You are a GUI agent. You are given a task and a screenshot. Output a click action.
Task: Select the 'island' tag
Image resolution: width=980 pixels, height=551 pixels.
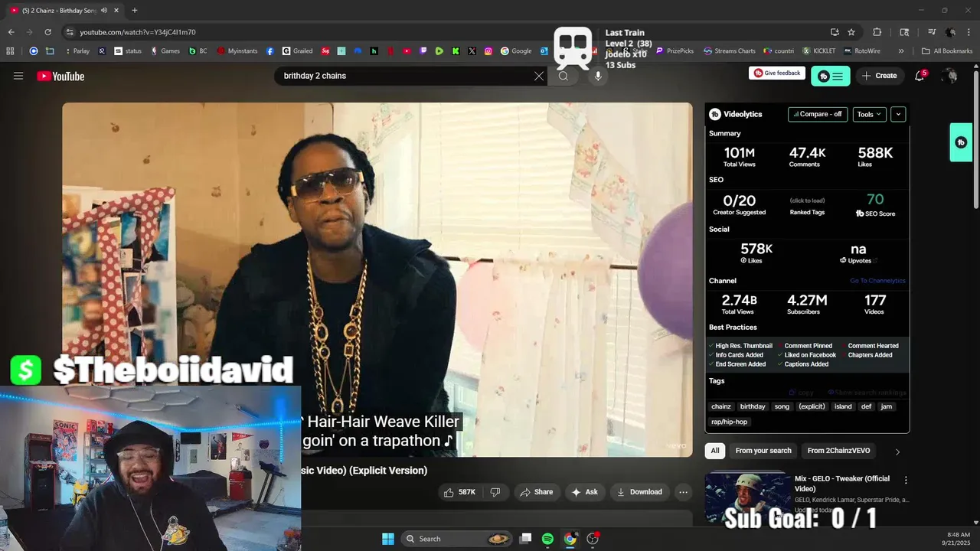(843, 406)
